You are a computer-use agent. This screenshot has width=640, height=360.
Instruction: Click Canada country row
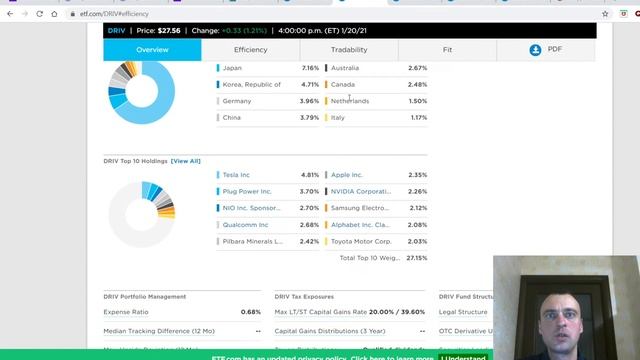(x=376, y=84)
